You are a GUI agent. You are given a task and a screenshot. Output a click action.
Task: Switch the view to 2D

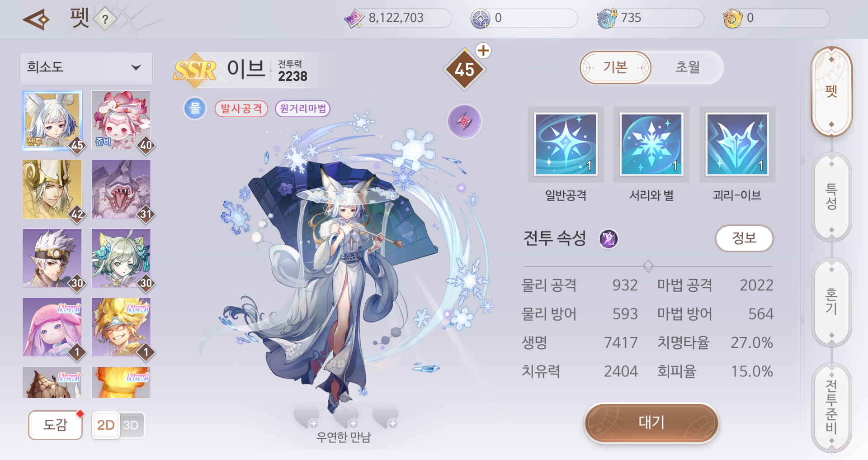click(106, 425)
